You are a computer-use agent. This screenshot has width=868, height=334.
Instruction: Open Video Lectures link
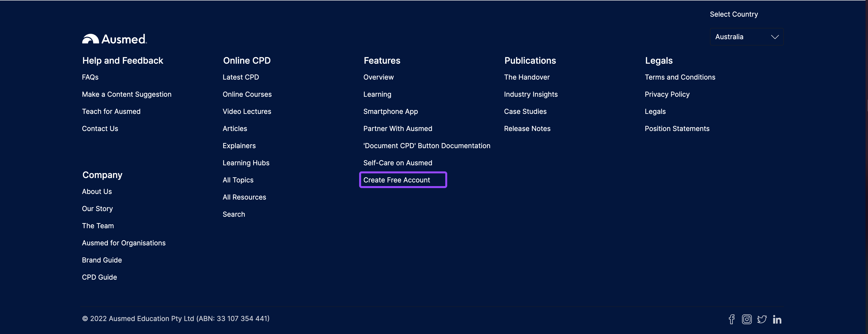click(x=247, y=111)
